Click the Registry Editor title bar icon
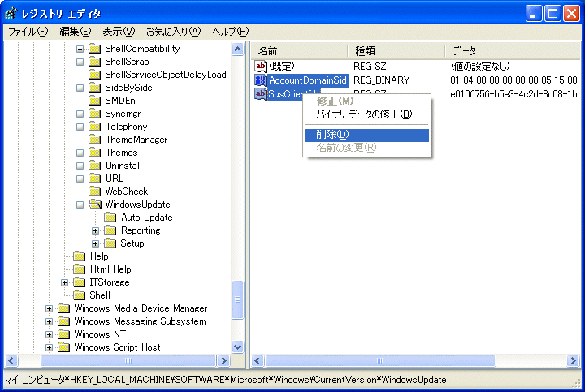Viewport: 585px width, 392px height. tap(11, 14)
